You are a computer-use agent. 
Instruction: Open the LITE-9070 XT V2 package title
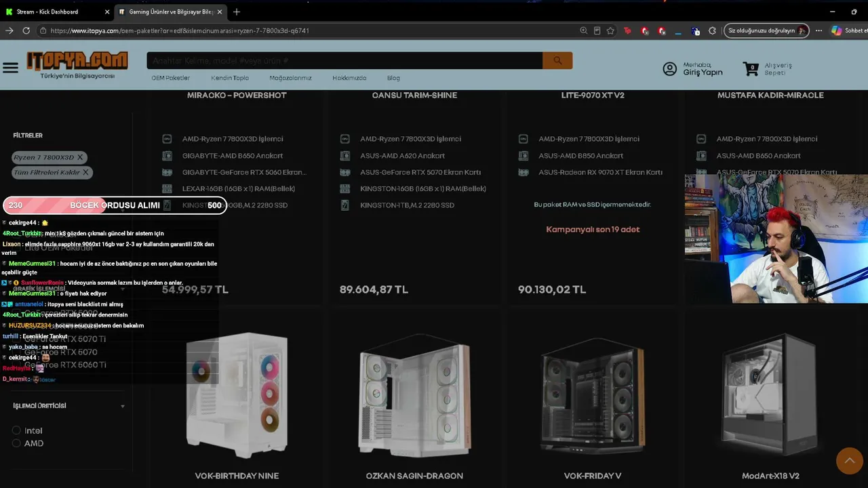(593, 96)
